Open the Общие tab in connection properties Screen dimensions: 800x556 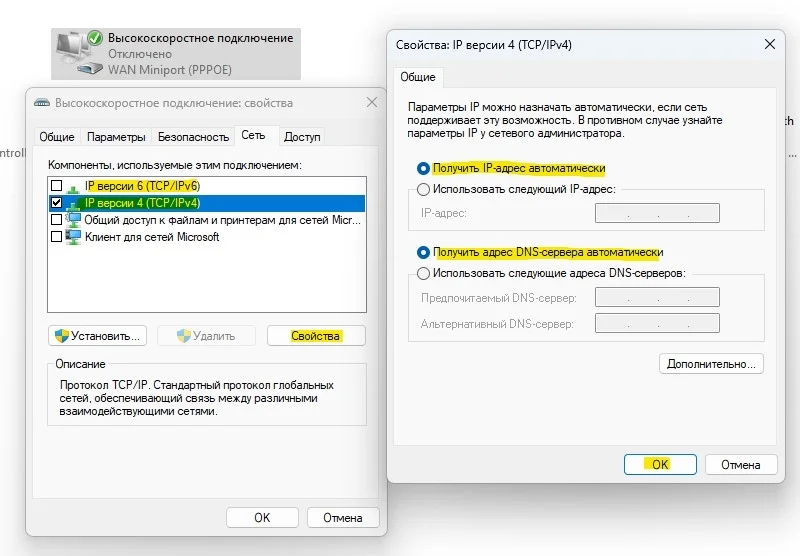[56, 137]
